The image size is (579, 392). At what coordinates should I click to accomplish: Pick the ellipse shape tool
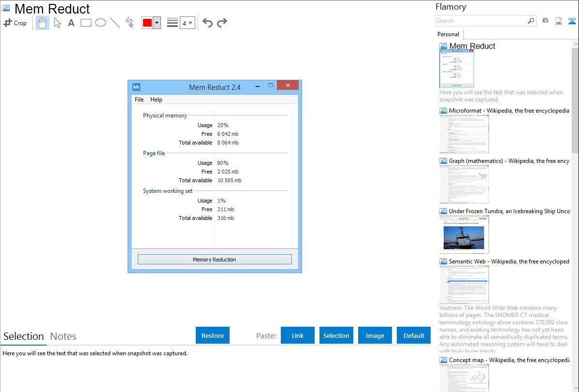pyautogui.click(x=101, y=23)
